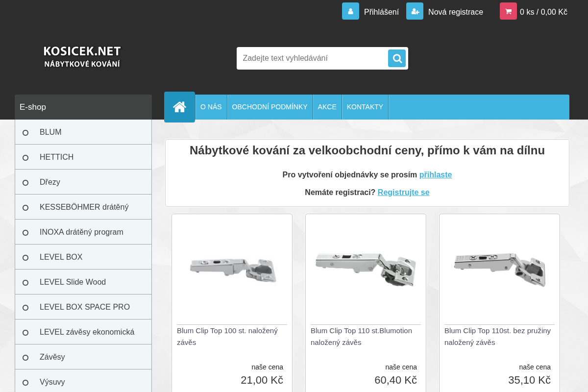The image size is (588, 392).
Task: Open the Přihlášení link
Action: [x=381, y=12]
